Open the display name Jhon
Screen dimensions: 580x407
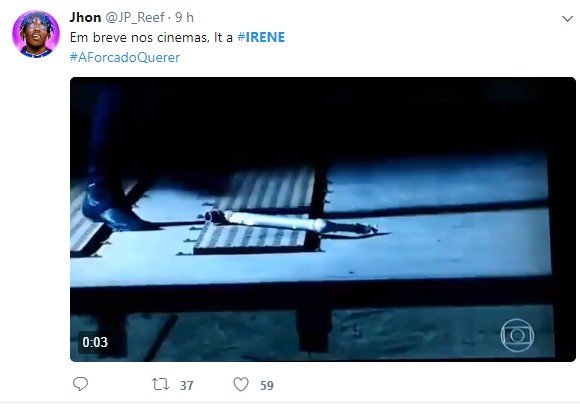(85, 17)
